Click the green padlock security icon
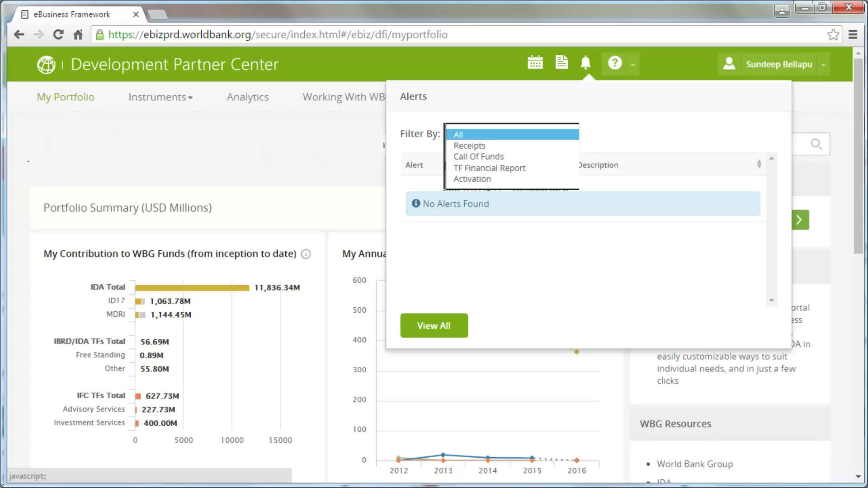This screenshot has width=868, height=488. (x=99, y=34)
